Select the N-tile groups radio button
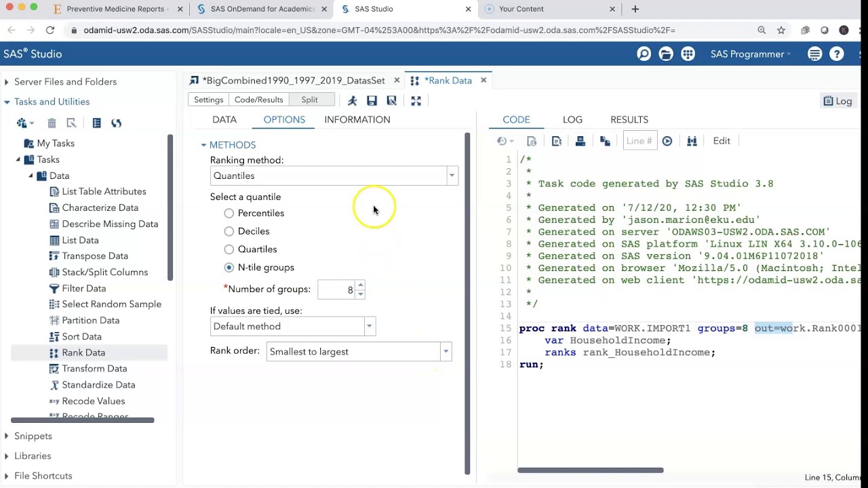The image size is (868, 488). [229, 267]
